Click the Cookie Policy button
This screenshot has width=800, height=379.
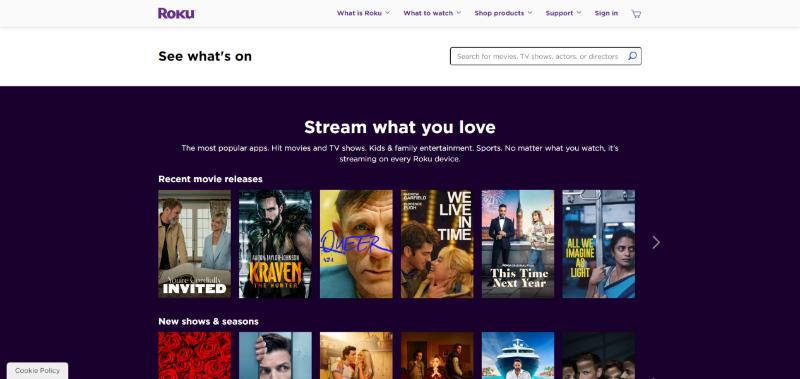37,371
